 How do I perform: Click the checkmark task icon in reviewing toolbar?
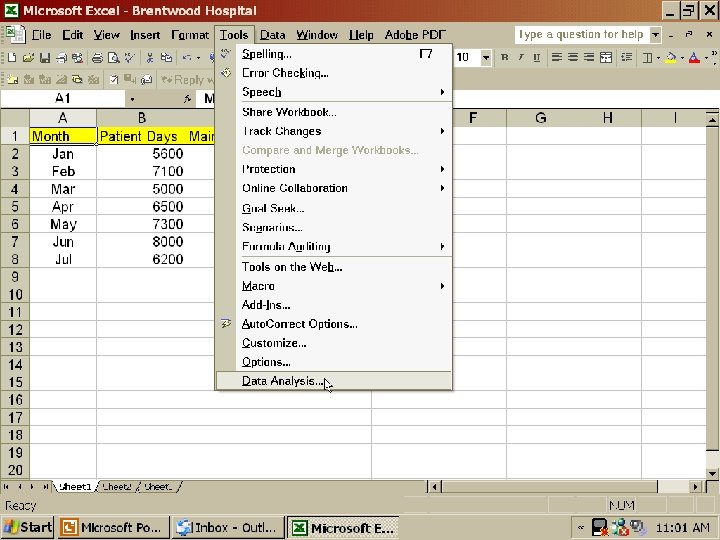(x=113, y=79)
